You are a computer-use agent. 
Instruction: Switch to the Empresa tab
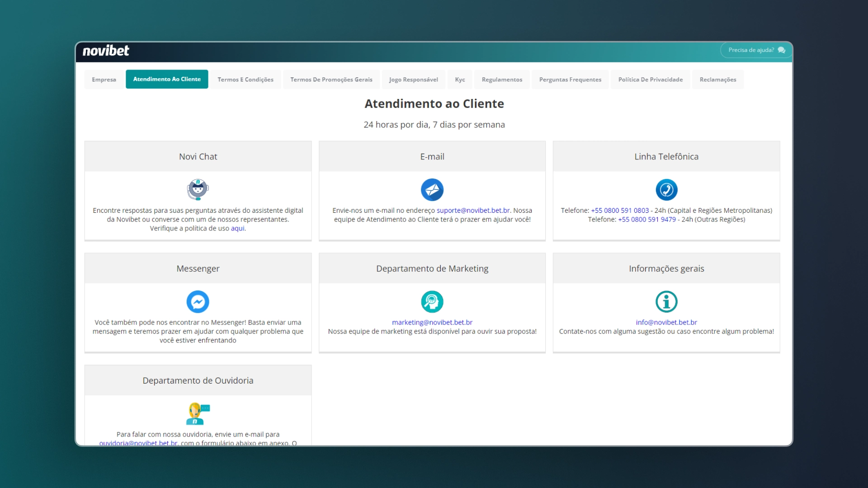104,80
